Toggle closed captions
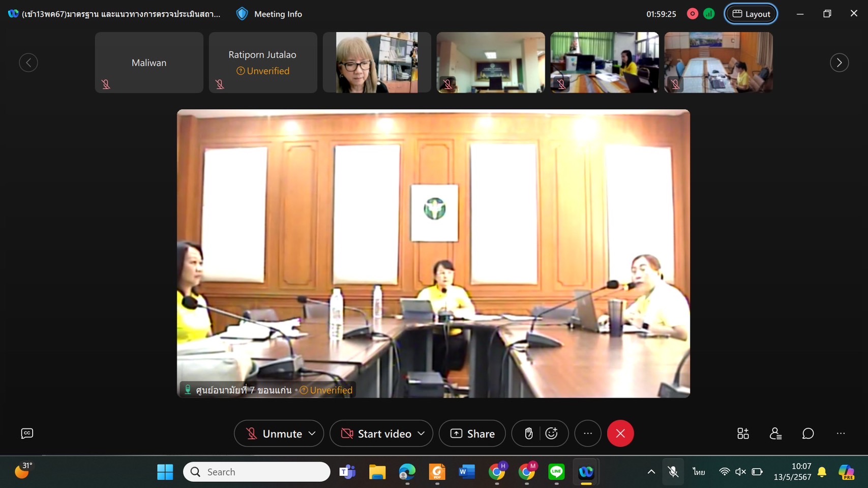Screen dimensions: 868x488 [x=27, y=433]
